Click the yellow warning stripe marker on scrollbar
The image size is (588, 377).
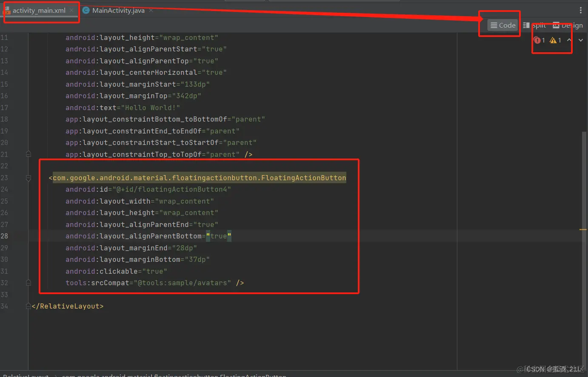click(583, 230)
